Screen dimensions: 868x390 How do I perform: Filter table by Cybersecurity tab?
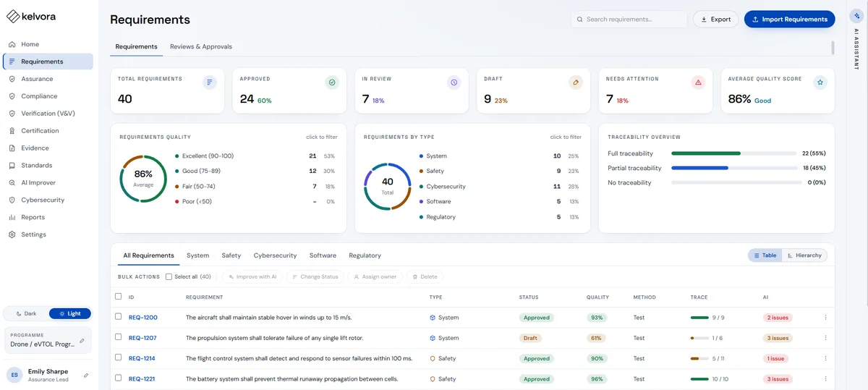(275, 255)
